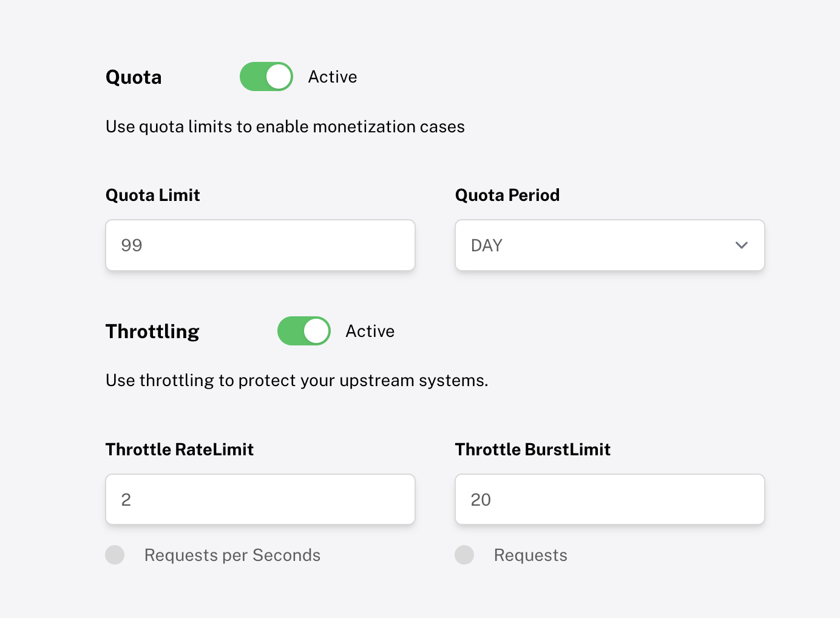The height and width of the screenshot is (618, 840).
Task: Click the chevron on the Quota Period selector
Action: 741,245
